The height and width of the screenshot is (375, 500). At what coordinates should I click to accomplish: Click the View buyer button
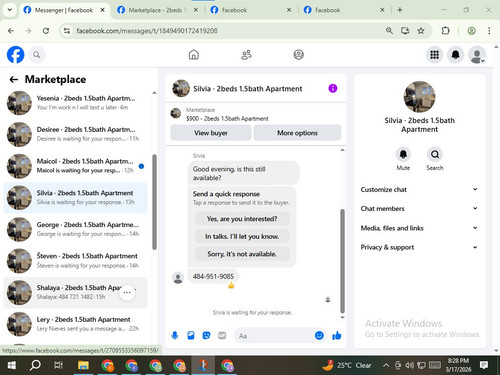tap(211, 133)
